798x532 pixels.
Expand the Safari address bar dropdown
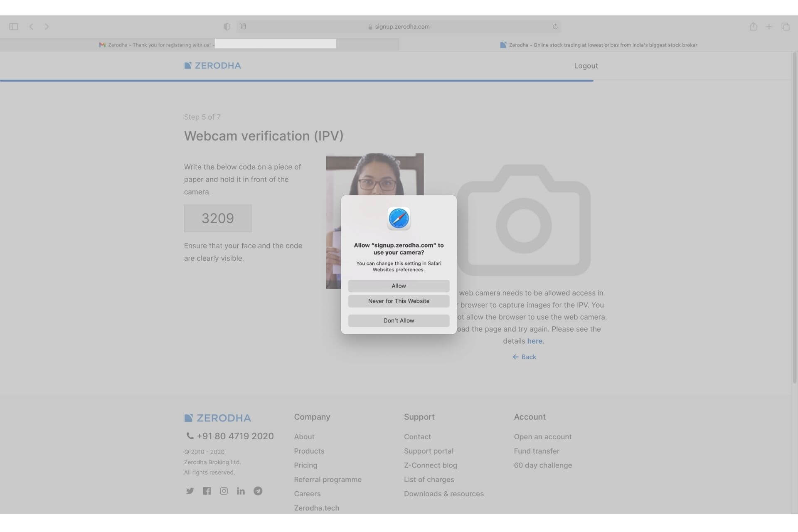[399, 26]
